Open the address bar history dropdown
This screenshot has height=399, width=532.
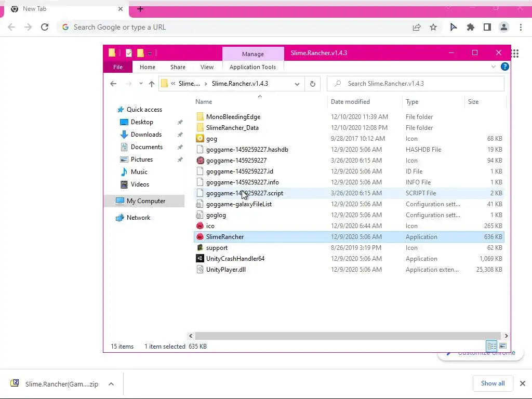[x=297, y=84]
